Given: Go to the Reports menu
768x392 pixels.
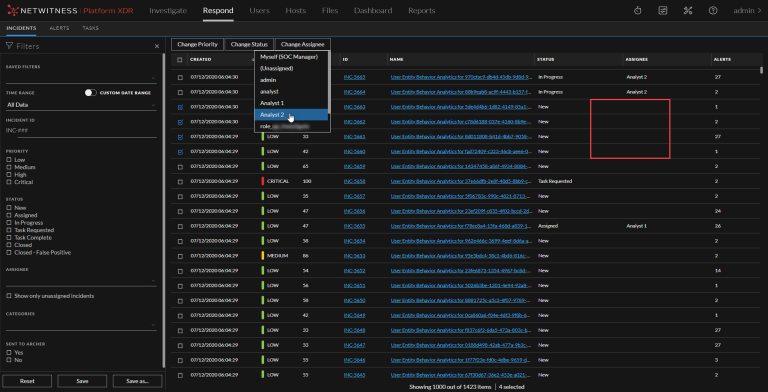Looking at the screenshot, I should 422,10.
